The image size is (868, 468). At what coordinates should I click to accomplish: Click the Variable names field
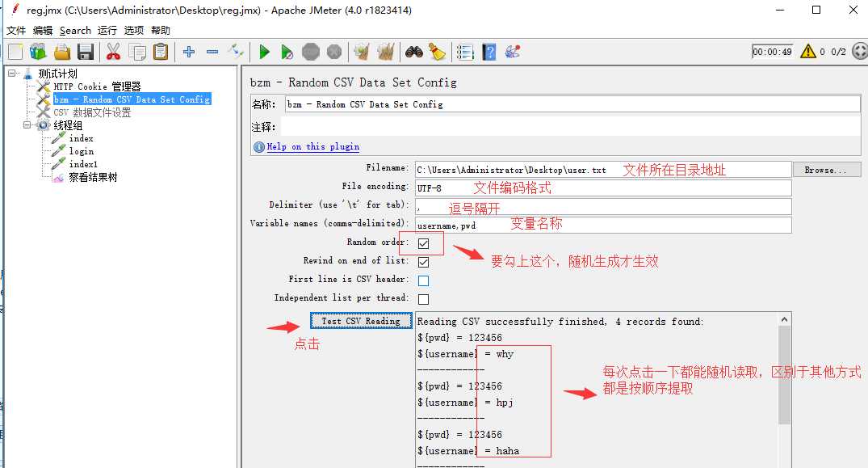point(603,225)
